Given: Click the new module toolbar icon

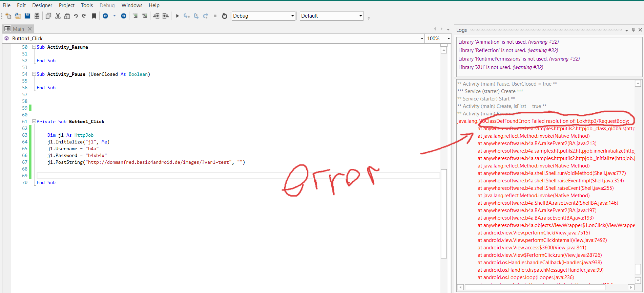Looking at the screenshot, I should pos(8,16).
